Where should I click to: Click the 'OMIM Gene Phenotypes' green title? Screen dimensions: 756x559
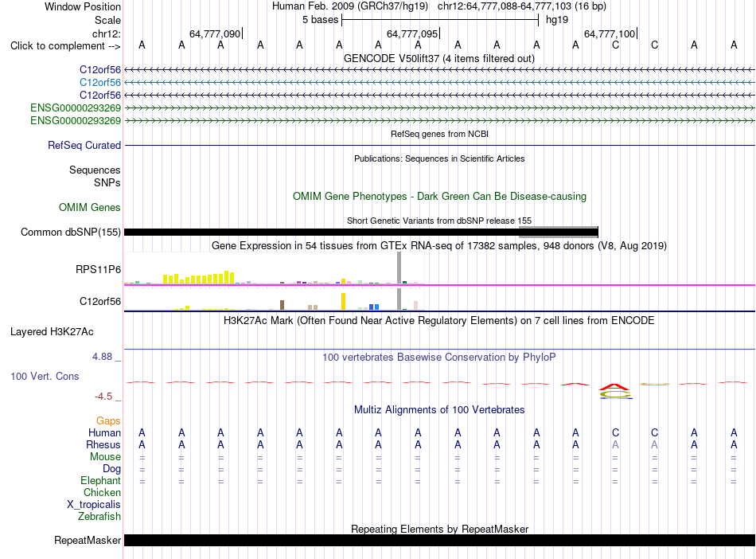click(439, 197)
